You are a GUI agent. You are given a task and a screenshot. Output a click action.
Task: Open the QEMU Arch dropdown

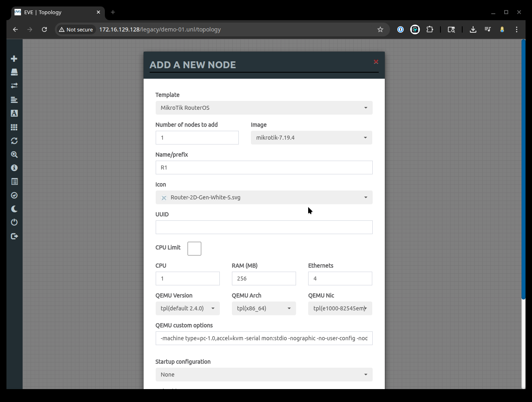pos(264,308)
